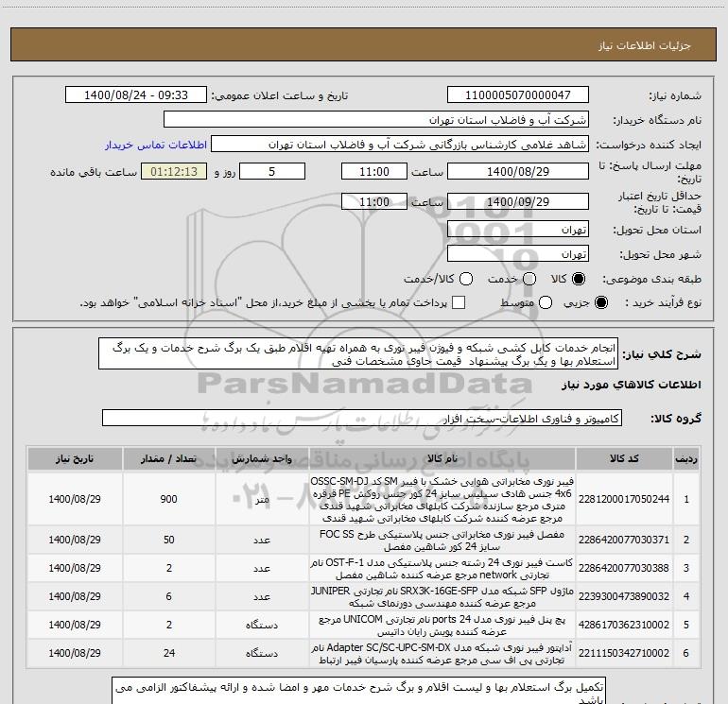Image resolution: width=728 pixels, height=704 pixels.
Task: Click the تعداد / مقدار column header
Action: [168, 459]
